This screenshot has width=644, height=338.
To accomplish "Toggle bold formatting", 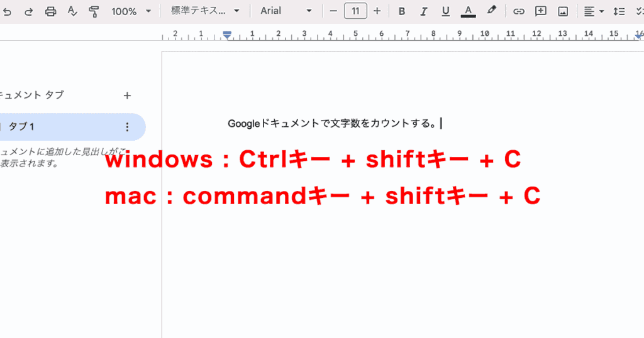I will tap(402, 11).
